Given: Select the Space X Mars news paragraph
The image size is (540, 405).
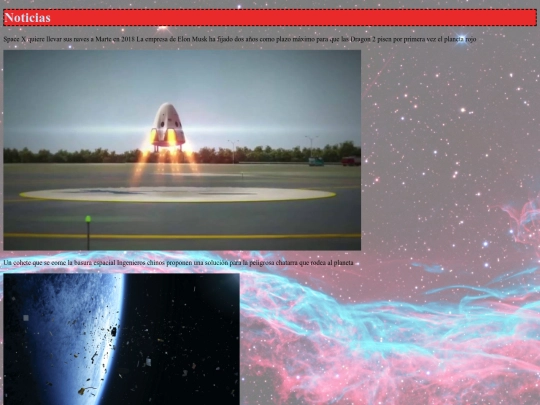Looking at the screenshot, I should [x=240, y=39].
